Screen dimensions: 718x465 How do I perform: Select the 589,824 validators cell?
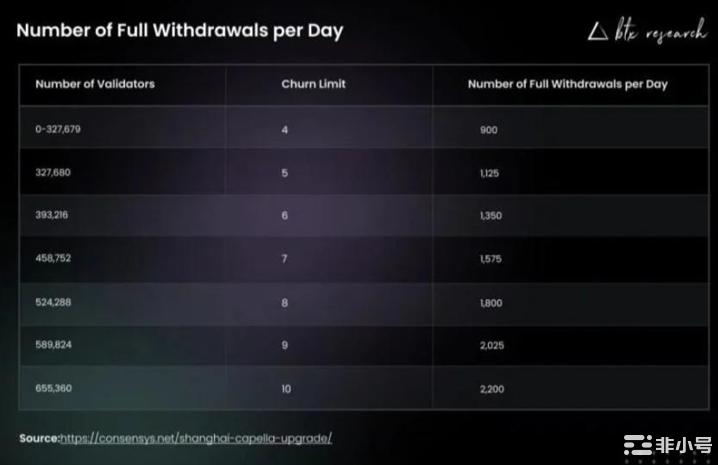click(53, 345)
